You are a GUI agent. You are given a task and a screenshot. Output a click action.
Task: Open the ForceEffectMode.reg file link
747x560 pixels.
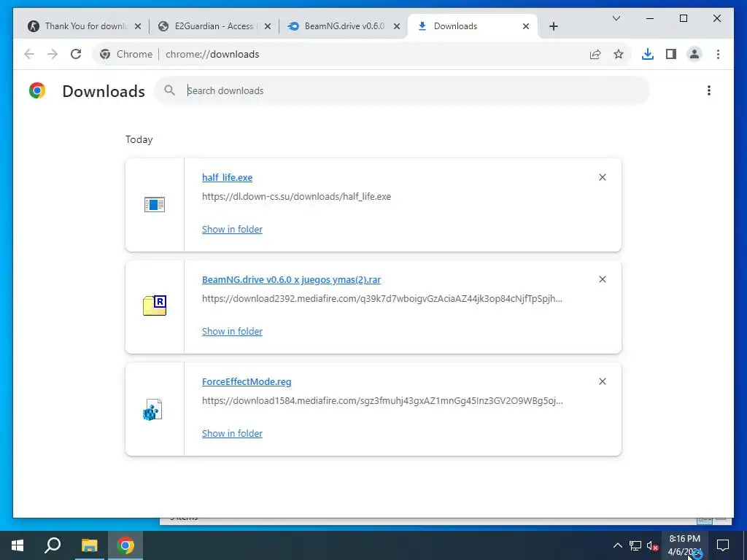coord(247,382)
